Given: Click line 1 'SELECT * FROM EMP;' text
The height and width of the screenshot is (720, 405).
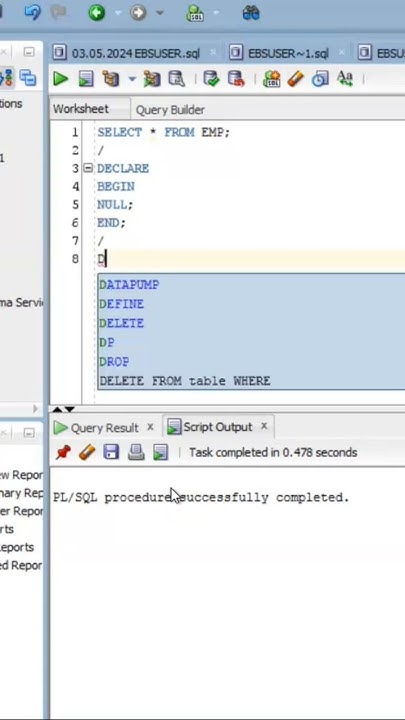Looking at the screenshot, I should click(163, 132).
